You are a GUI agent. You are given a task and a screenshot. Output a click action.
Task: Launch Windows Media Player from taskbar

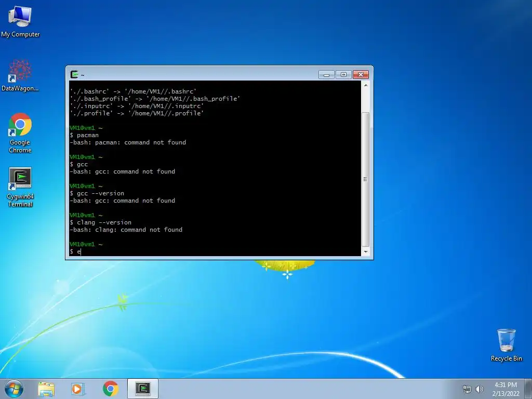[78, 389]
